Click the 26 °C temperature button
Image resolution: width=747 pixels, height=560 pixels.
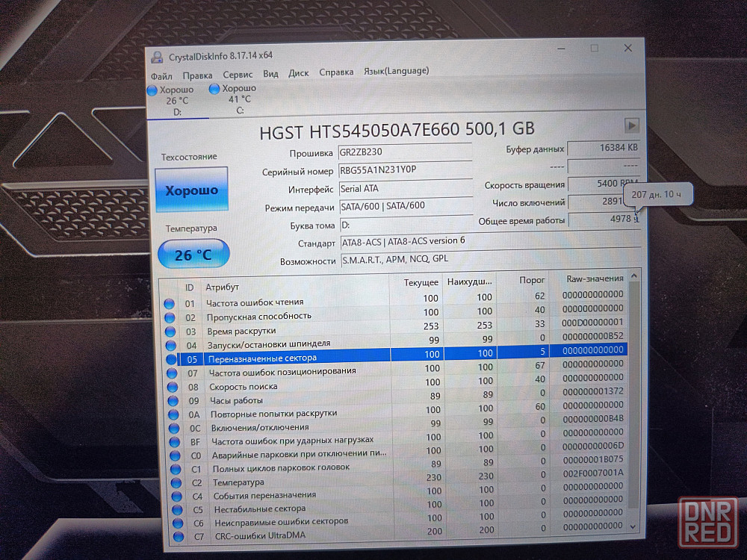(193, 255)
